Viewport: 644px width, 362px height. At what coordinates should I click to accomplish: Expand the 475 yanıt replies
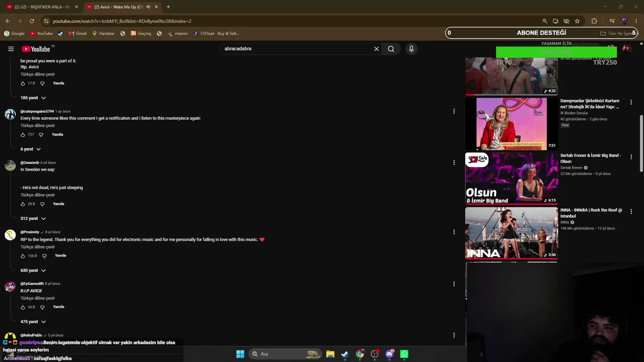pyautogui.click(x=33, y=322)
